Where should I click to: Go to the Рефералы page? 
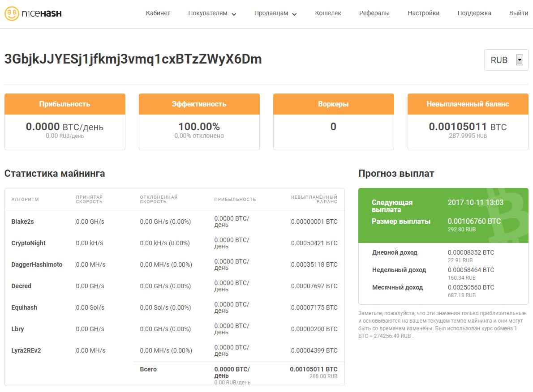pos(374,13)
